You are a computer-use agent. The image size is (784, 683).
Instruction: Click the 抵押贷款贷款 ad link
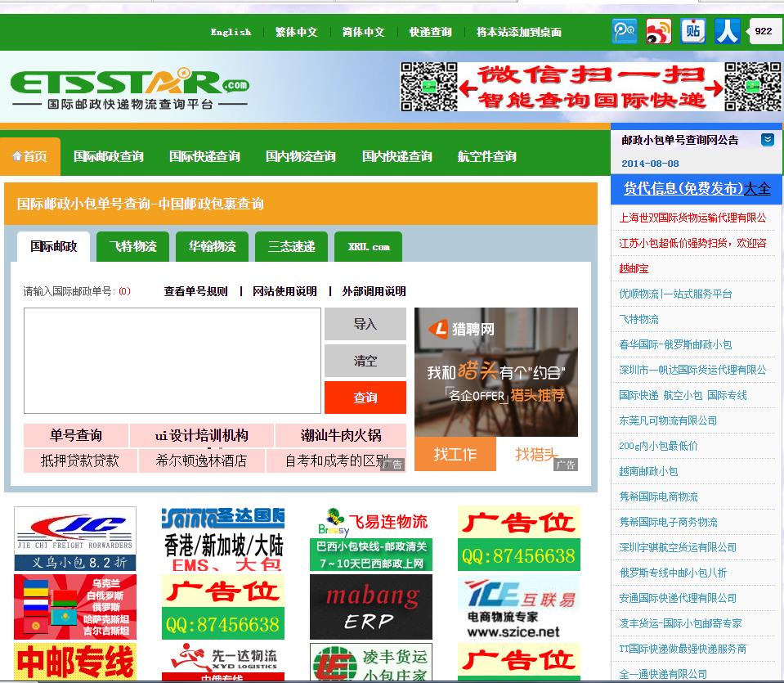click(80, 461)
